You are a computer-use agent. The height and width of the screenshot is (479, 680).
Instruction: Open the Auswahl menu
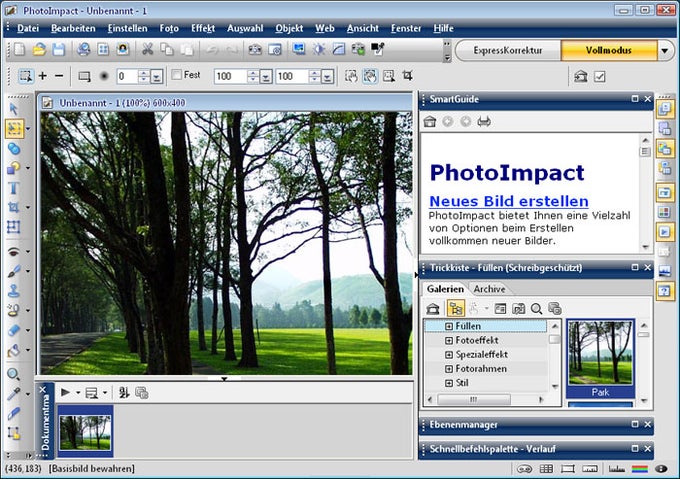[245, 28]
